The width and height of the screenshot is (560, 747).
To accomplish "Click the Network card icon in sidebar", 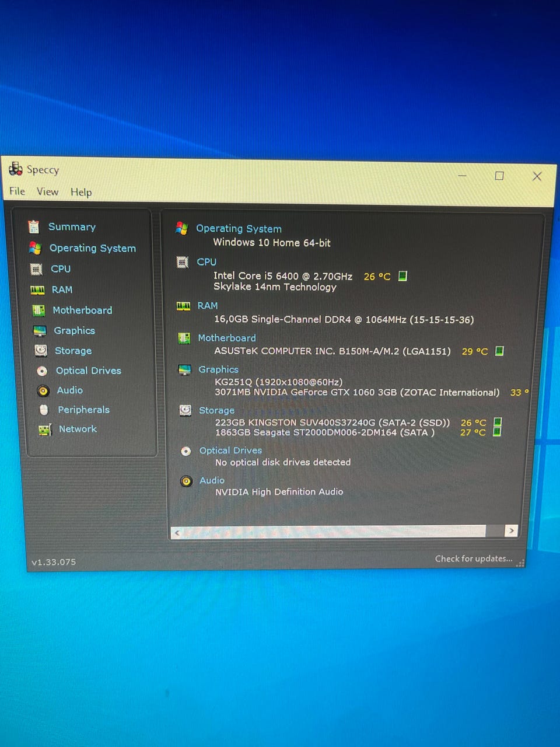I will 45,430.
